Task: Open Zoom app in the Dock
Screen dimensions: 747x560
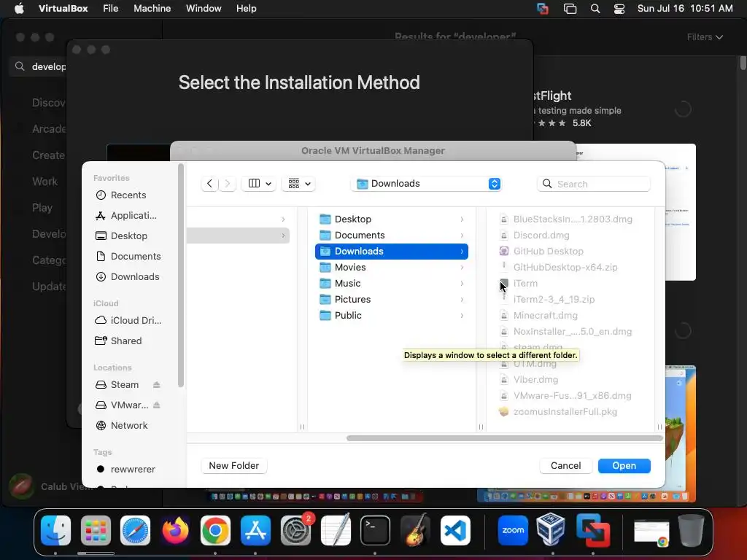Action: pos(513,530)
